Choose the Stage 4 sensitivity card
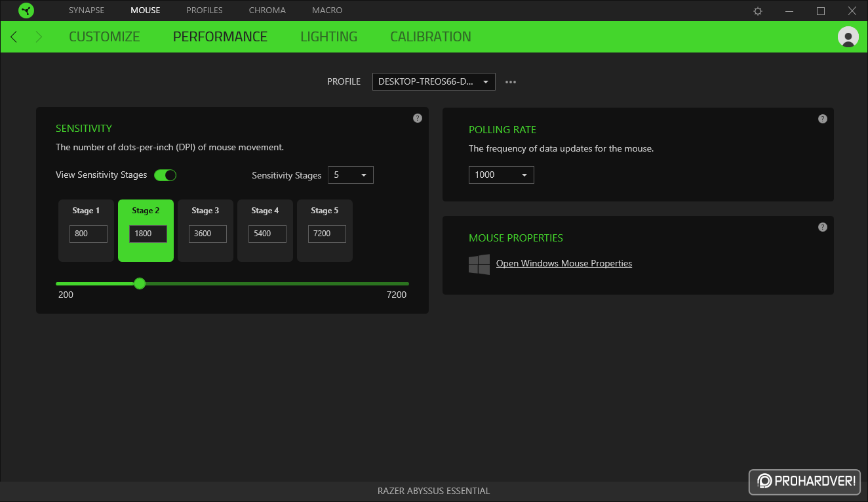Image resolution: width=868 pixels, height=502 pixels. (265, 231)
